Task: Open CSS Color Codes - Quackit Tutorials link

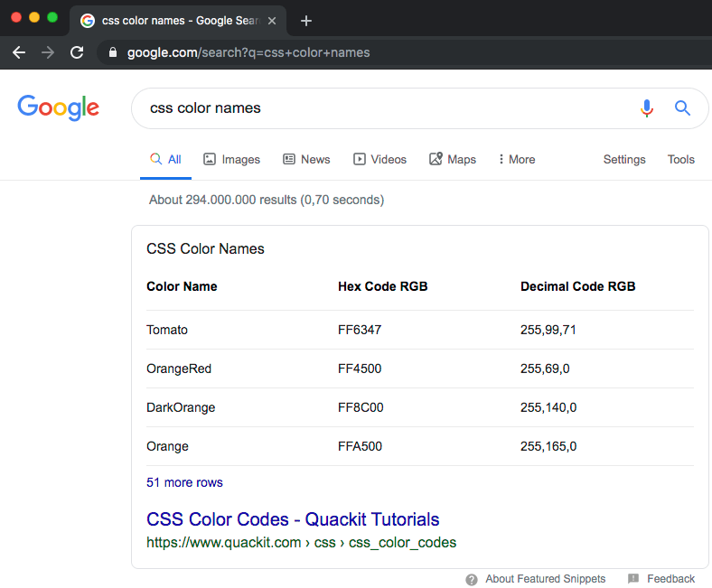Action: click(x=293, y=519)
